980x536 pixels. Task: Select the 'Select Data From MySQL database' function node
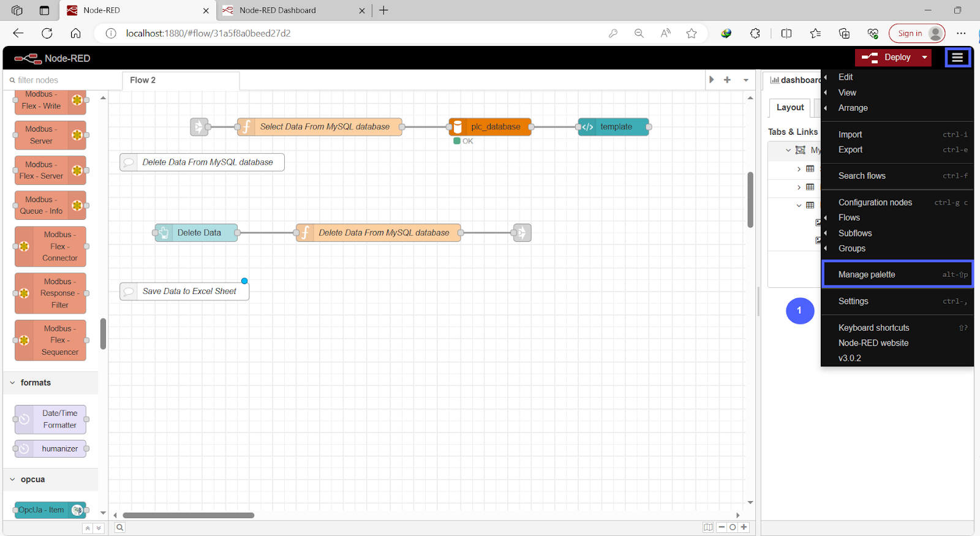click(x=319, y=127)
